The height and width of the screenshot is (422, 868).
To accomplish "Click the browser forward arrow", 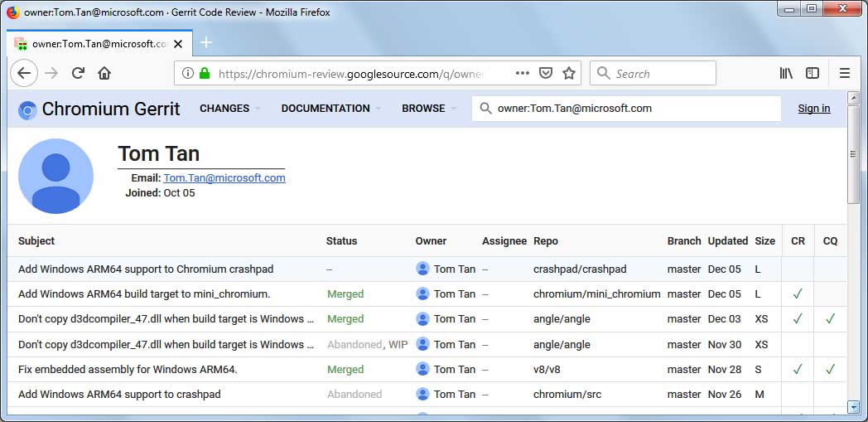I will click(51, 73).
